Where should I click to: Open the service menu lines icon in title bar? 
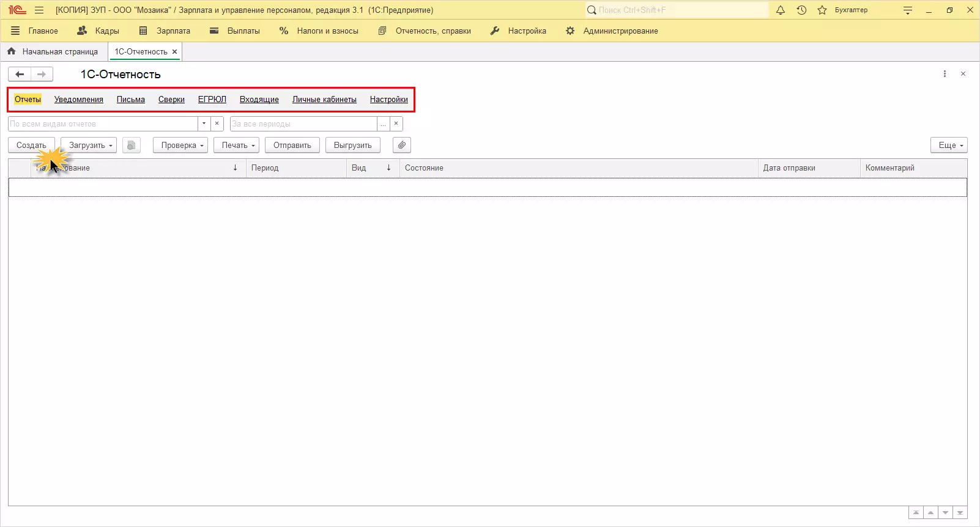coord(908,10)
